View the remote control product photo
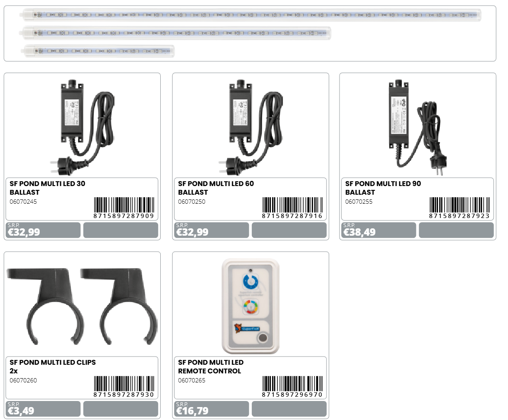This screenshot has width=508, height=420. point(251,306)
